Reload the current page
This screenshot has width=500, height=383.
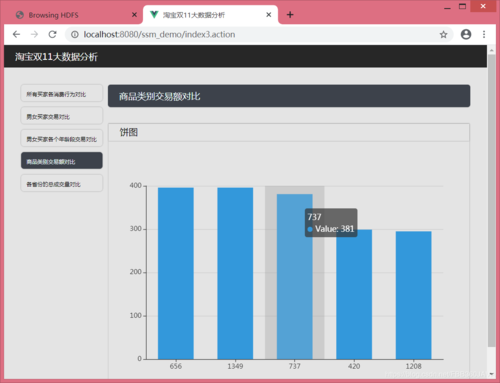coord(52,34)
